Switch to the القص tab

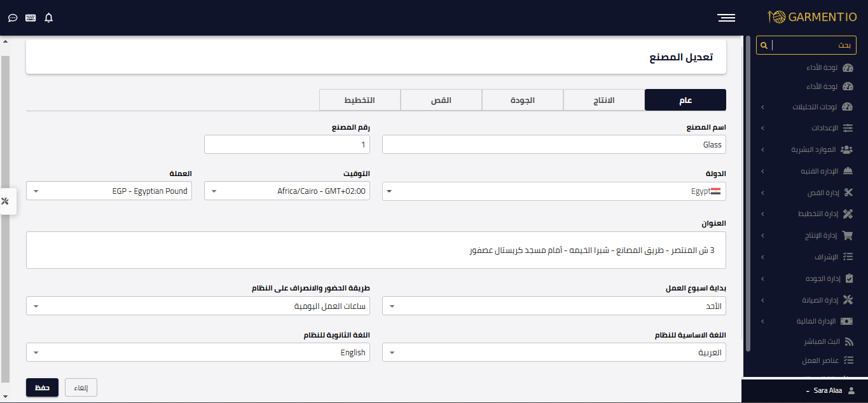tap(441, 100)
